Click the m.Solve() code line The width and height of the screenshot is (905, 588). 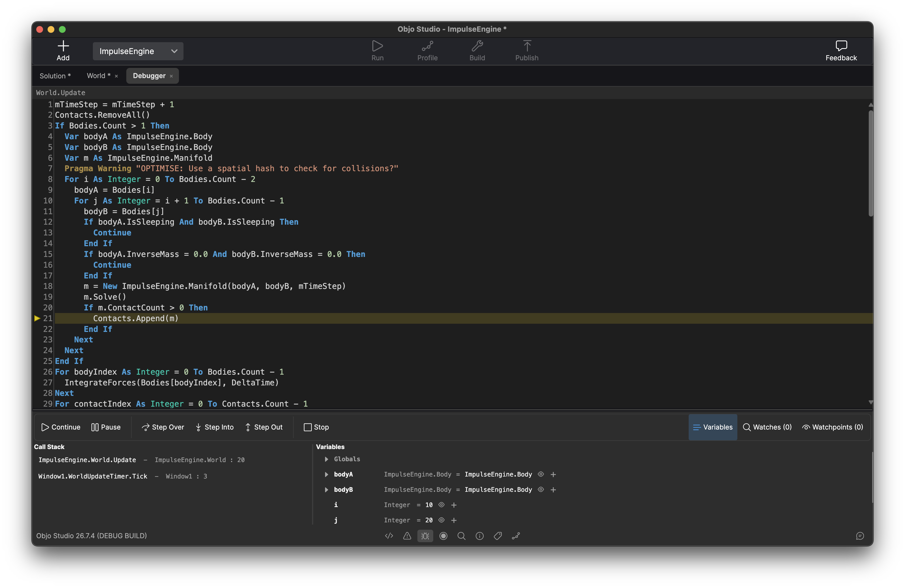point(104,297)
